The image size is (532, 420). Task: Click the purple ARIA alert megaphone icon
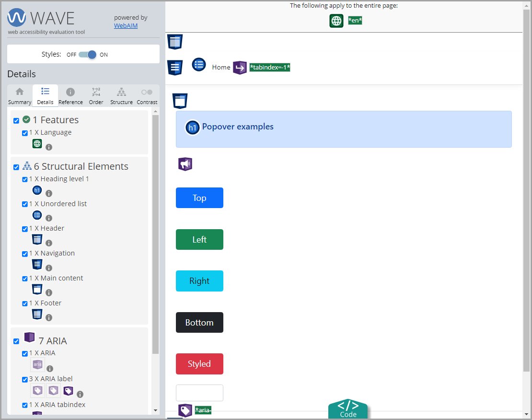pos(185,164)
